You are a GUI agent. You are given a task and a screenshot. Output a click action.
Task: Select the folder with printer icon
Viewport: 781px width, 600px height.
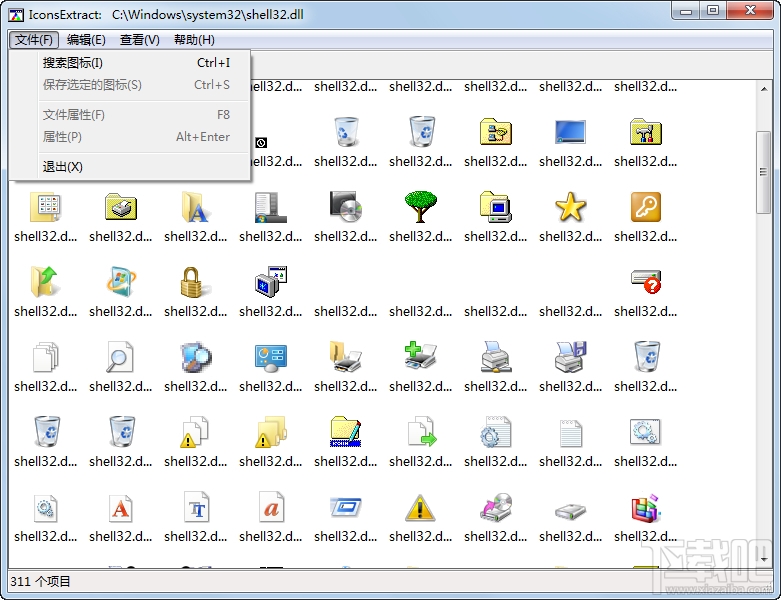point(346,357)
